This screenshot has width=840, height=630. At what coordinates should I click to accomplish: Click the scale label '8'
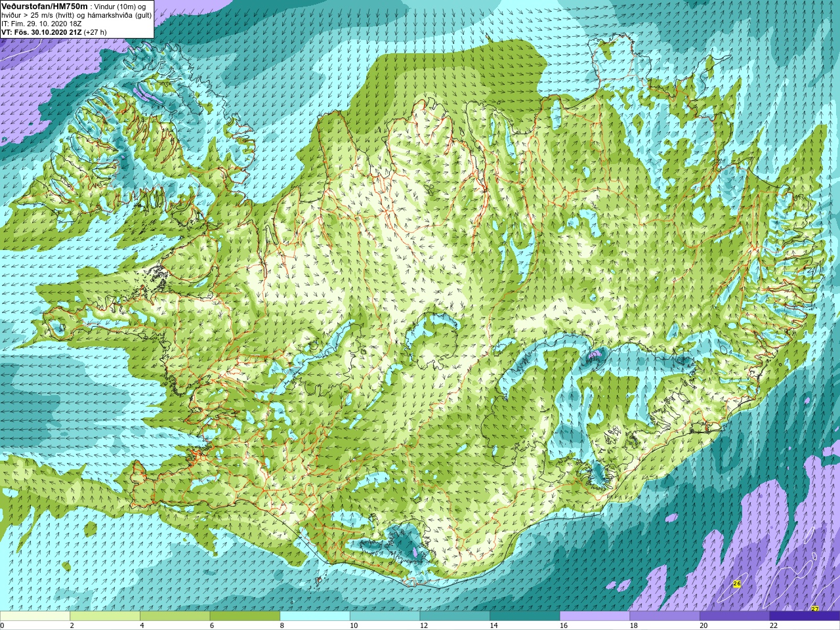point(282,625)
